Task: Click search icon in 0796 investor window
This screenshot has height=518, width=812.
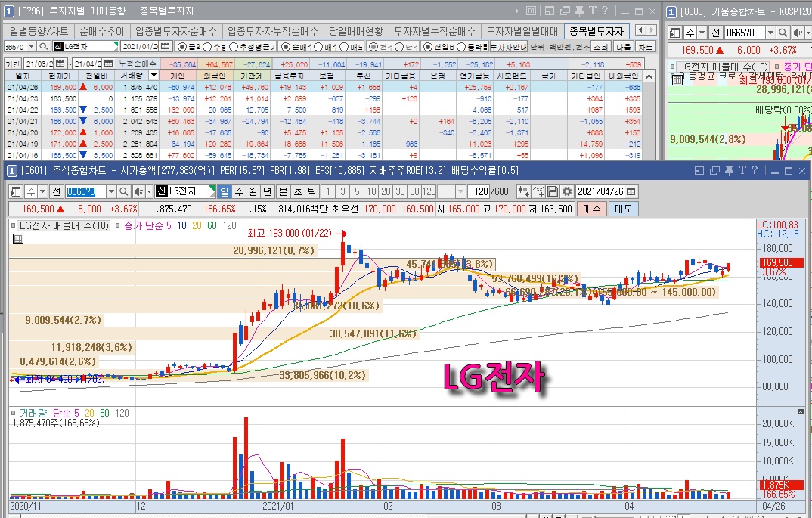Action: 44,47
